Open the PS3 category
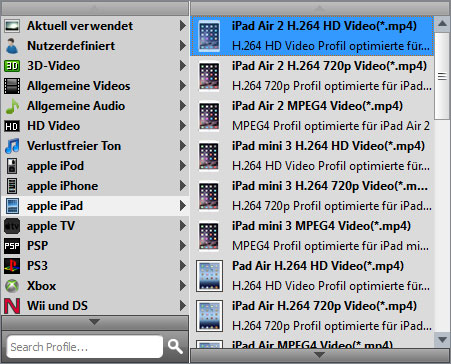Viewport: 451px width, 364px height. 95,266
